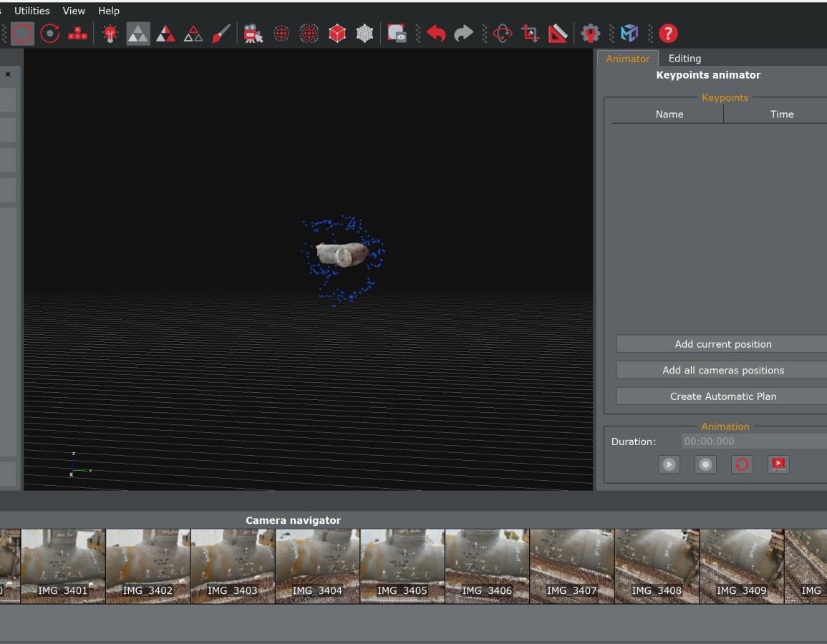The width and height of the screenshot is (827, 644).
Task: Select camera thumbnail IMG_3401
Action: tap(63, 567)
